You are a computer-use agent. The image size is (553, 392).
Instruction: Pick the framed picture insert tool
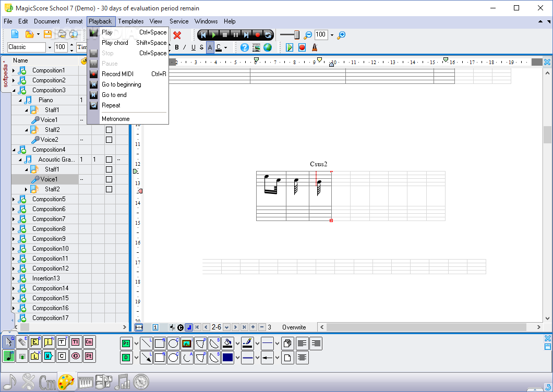coord(187,343)
